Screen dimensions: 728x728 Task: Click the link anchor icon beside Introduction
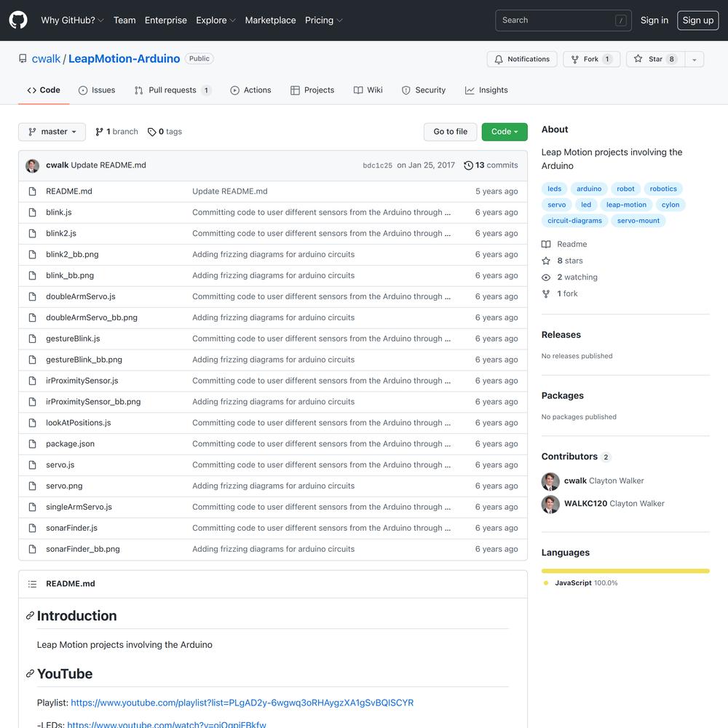30,616
